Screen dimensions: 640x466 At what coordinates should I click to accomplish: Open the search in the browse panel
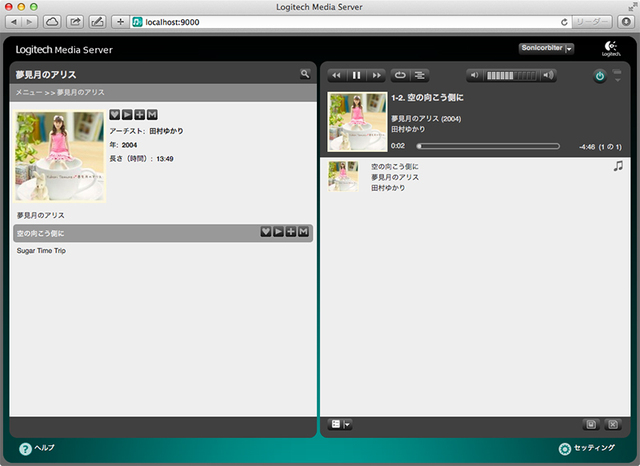pyautogui.click(x=305, y=74)
